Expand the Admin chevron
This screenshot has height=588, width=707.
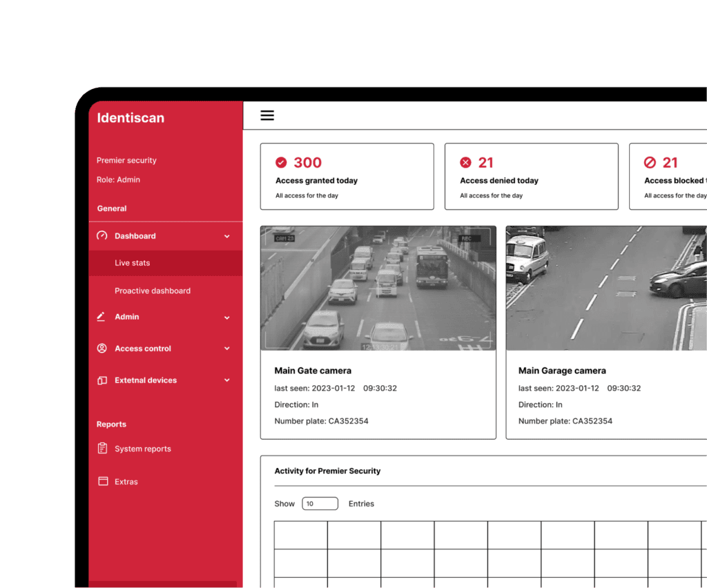click(x=226, y=317)
